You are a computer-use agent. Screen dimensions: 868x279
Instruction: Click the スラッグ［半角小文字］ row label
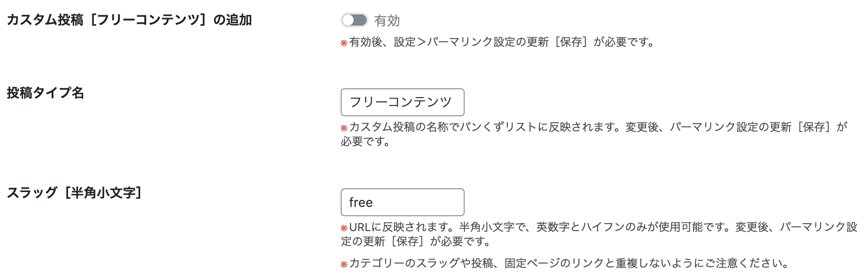[x=74, y=193]
